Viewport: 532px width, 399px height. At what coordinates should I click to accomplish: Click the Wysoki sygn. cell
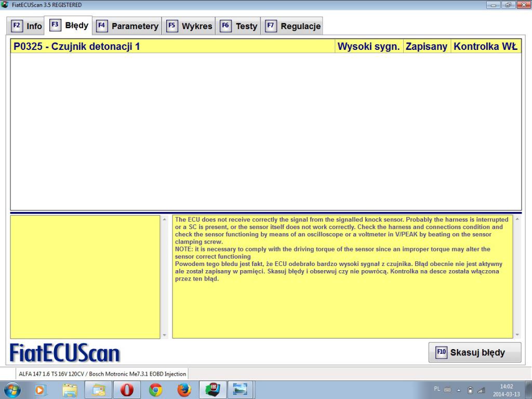(x=369, y=46)
